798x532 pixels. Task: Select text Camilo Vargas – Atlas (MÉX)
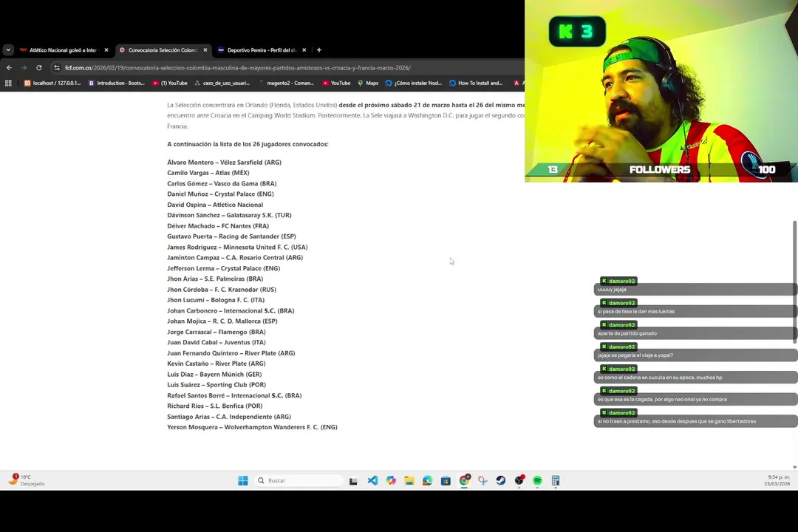(x=208, y=173)
